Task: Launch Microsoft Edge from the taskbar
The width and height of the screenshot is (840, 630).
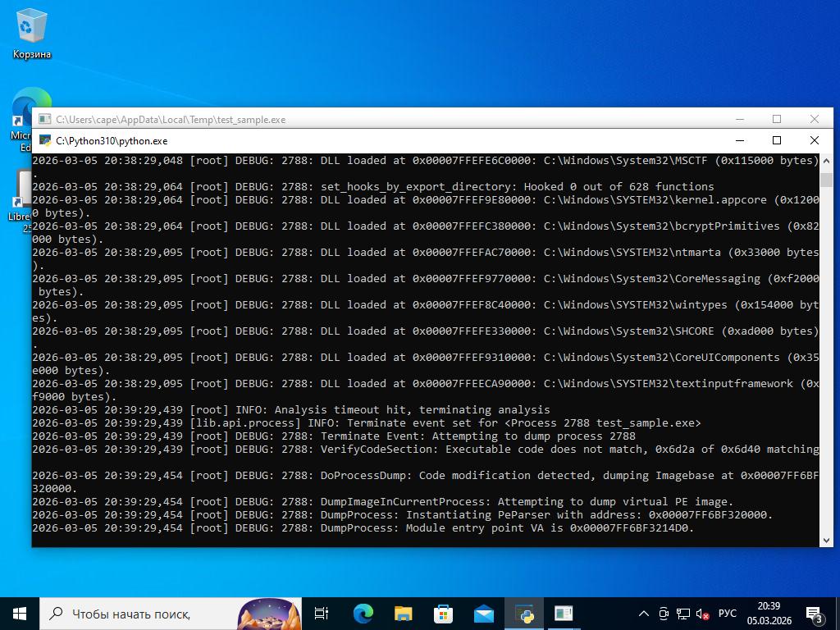Action: click(363, 613)
